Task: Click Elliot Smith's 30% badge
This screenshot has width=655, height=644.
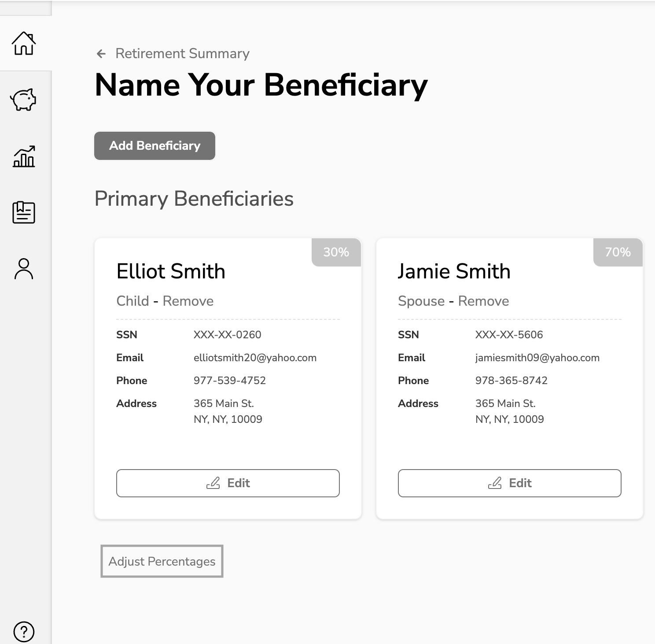Action: pyautogui.click(x=336, y=252)
